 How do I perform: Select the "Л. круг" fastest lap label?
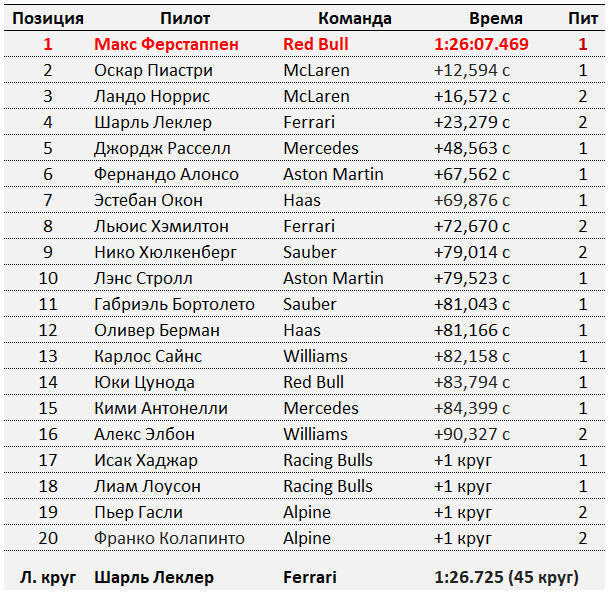pos(47,577)
